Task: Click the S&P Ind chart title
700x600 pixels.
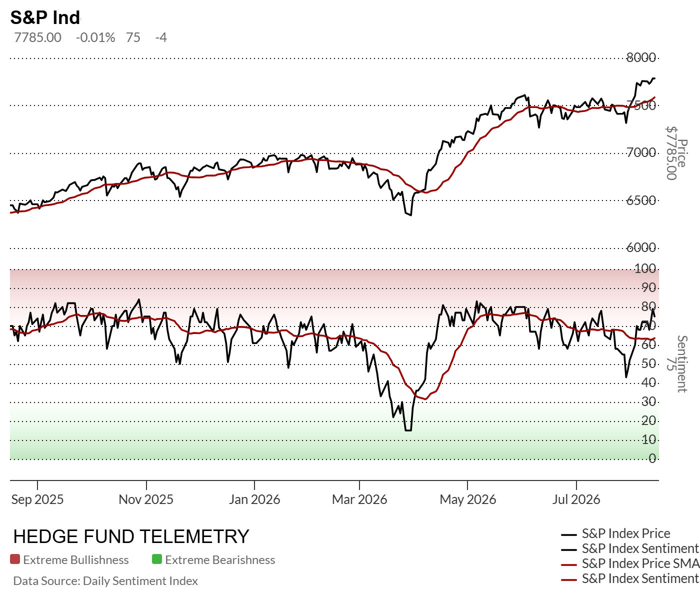Action: click(45, 17)
